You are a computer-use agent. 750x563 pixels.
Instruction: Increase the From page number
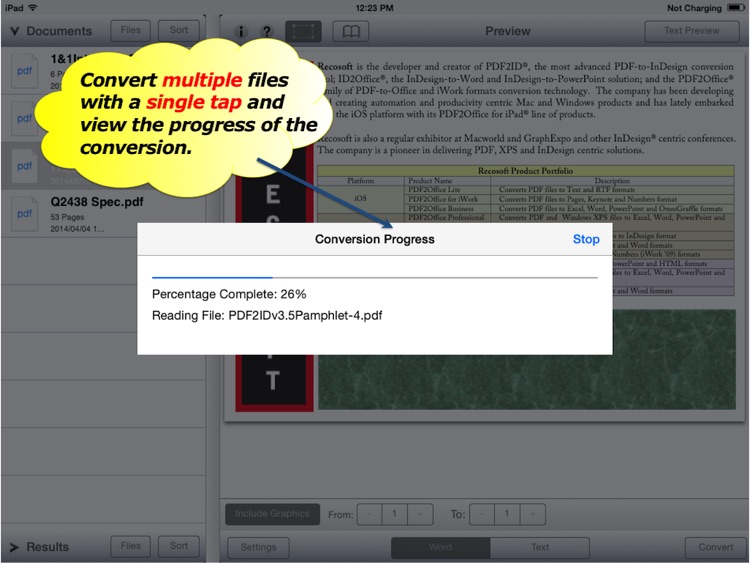click(420, 515)
